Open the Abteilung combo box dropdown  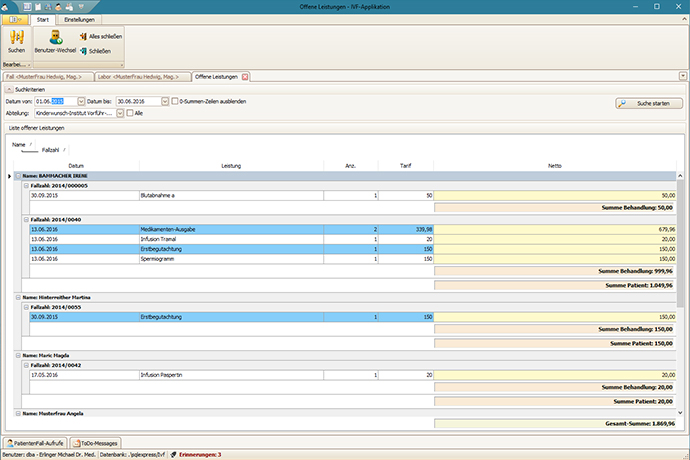pyautogui.click(x=120, y=113)
